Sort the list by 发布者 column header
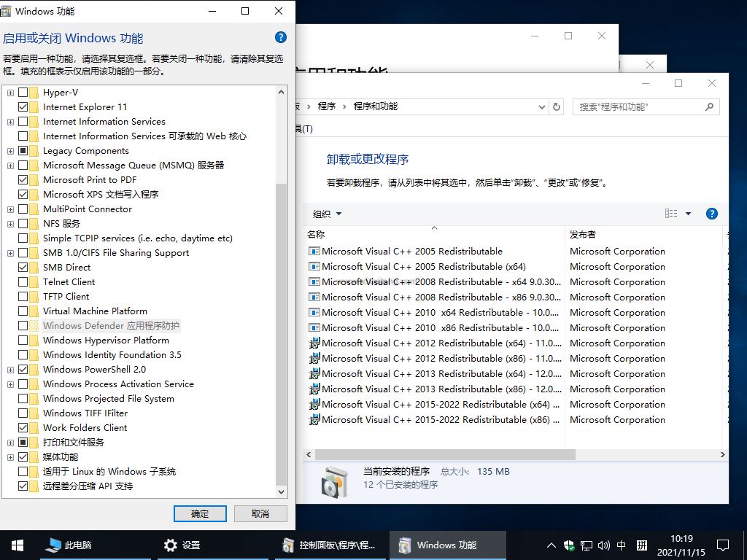The image size is (747, 560). click(x=643, y=234)
